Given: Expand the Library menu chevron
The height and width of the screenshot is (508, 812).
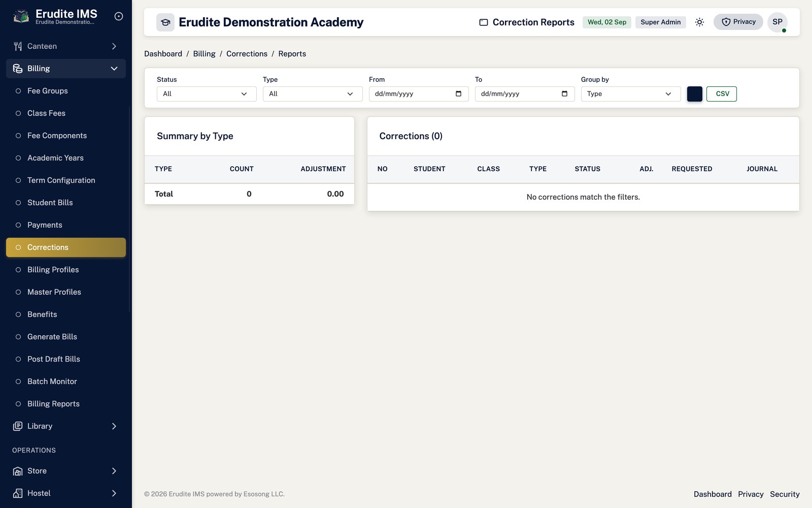Looking at the screenshot, I should pyautogui.click(x=114, y=426).
